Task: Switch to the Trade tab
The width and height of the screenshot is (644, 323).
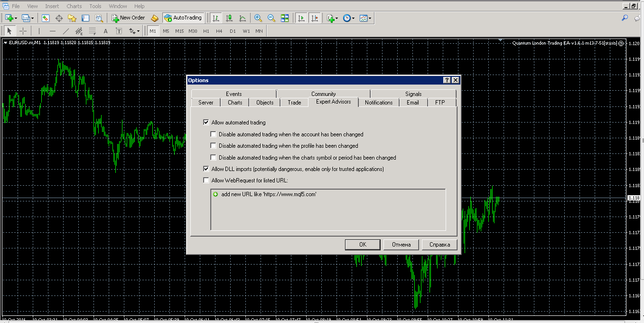Action: tap(294, 103)
